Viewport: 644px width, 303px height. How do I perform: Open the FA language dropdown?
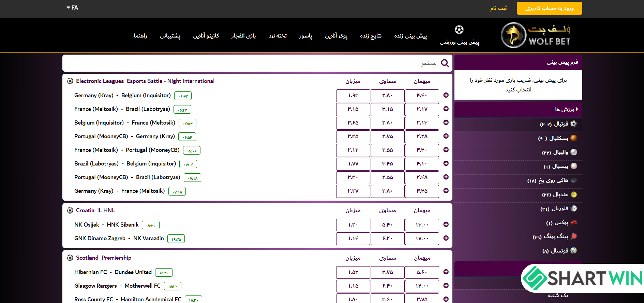pos(72,8)
